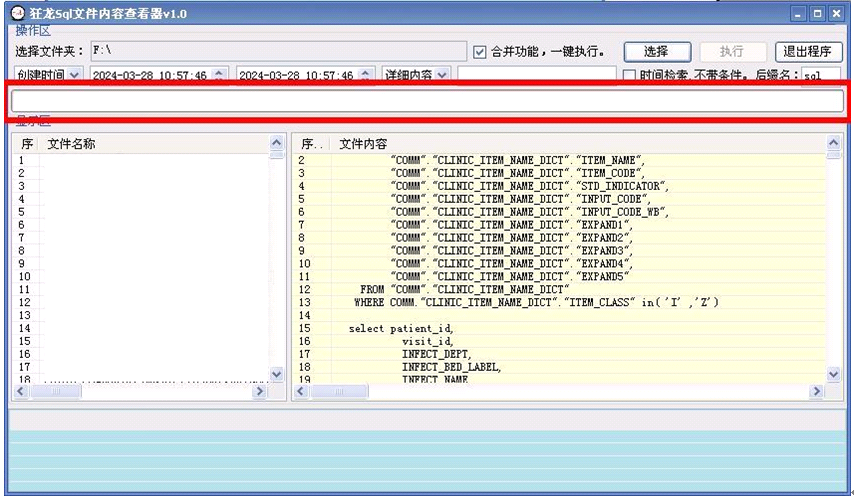Click the 选择文件夹 path field showing F:\

pos(278,51)
